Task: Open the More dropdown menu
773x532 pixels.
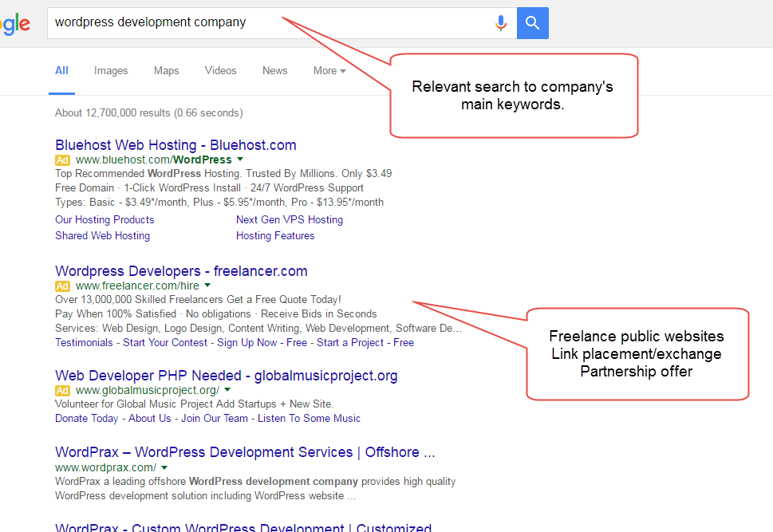Action: pyautogui.click(x=329, y=70)
